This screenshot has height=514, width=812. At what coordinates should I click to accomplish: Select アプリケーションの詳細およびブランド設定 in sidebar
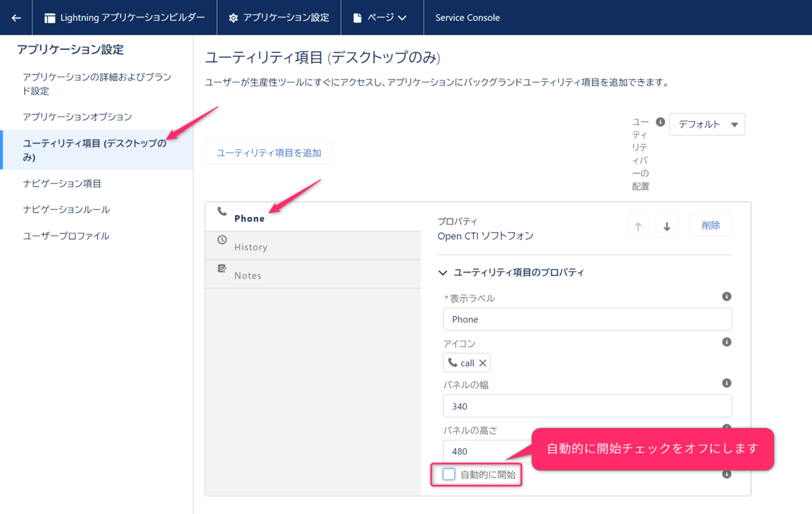[97, 84]
